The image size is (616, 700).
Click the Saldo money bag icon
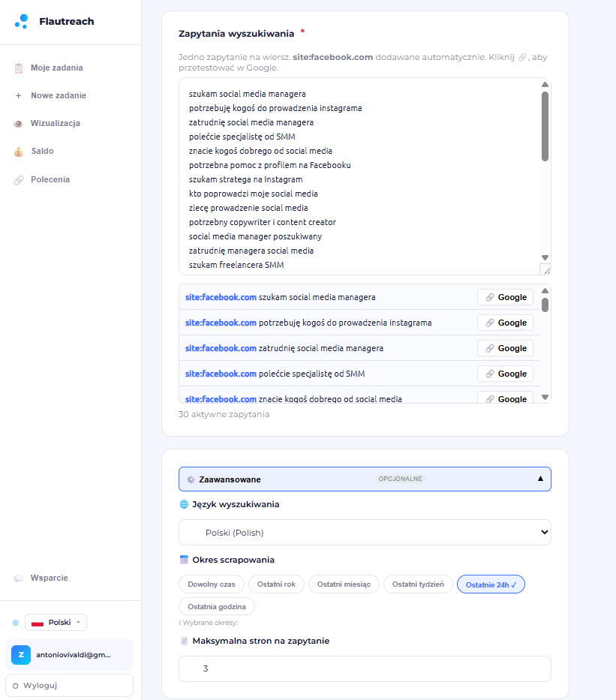click(18, 152)
